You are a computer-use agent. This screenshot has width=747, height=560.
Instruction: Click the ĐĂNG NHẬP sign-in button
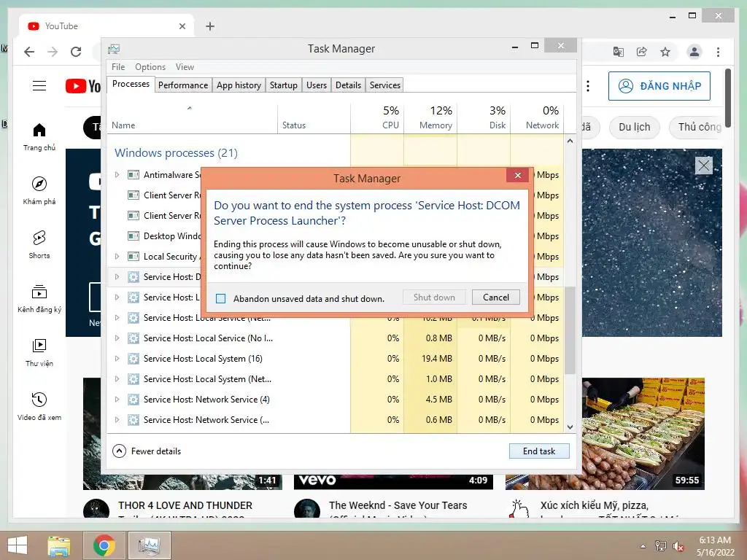pos(659,86)
